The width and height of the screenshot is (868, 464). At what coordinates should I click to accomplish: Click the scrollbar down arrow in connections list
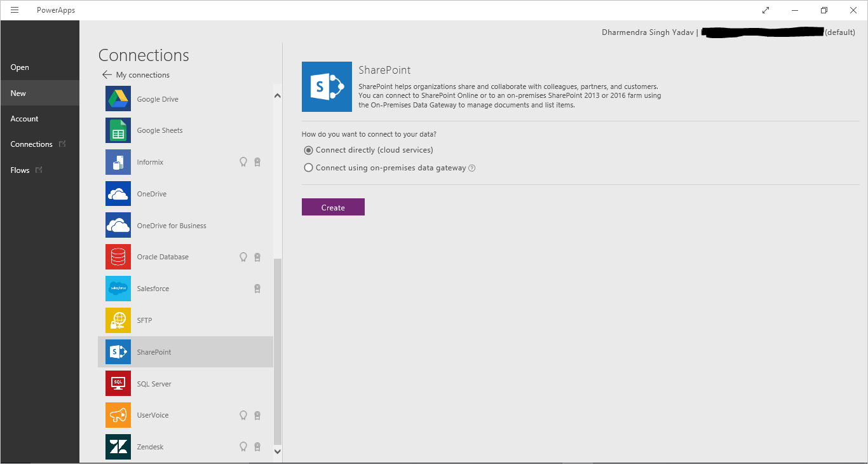277,451
